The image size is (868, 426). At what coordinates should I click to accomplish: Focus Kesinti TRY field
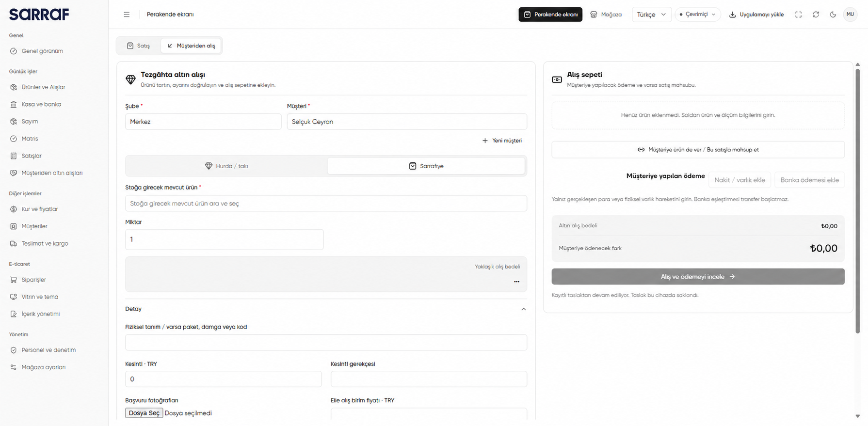click(x=223, y=379)
